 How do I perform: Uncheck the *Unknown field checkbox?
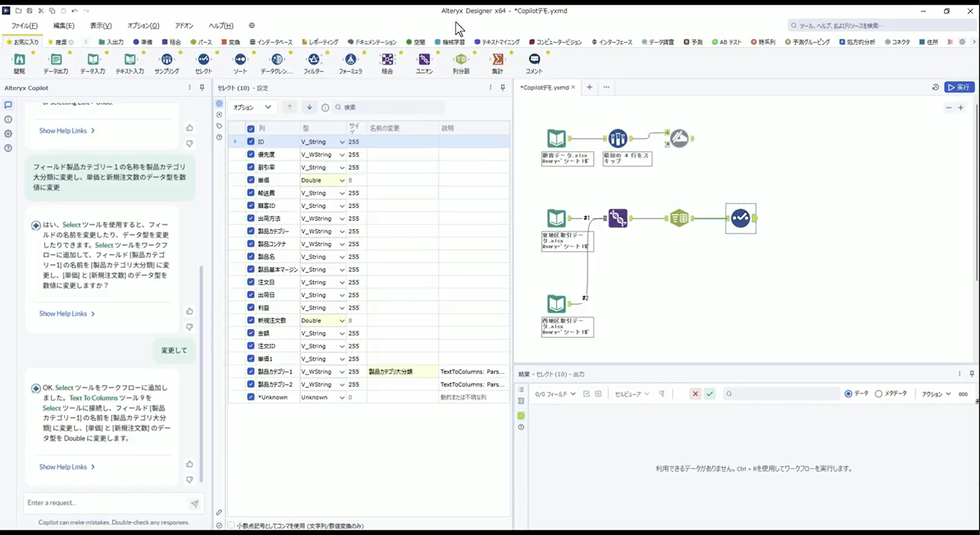[x=251, y=397]
